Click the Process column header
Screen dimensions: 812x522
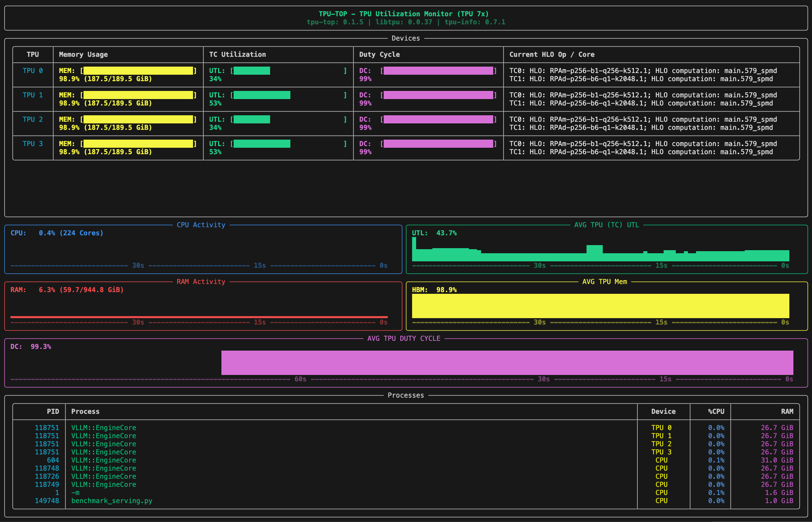click(86, 411)
